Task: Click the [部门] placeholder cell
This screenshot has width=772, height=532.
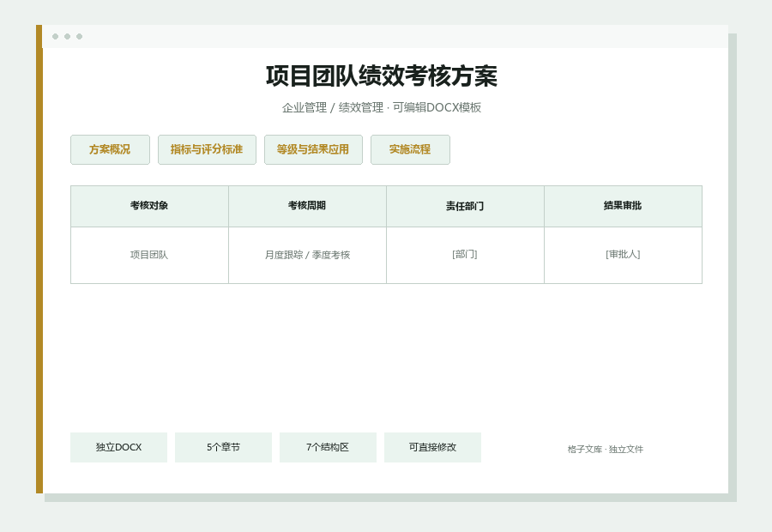Action: 465,255
